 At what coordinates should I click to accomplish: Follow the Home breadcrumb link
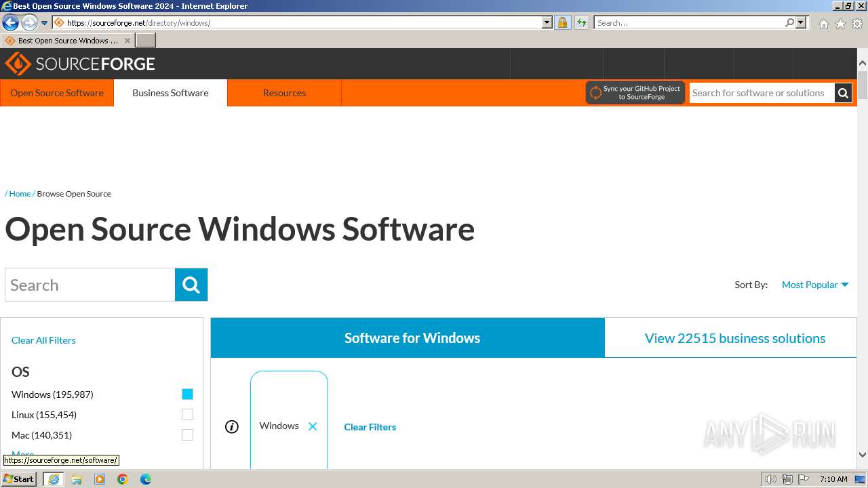point(20,194)
